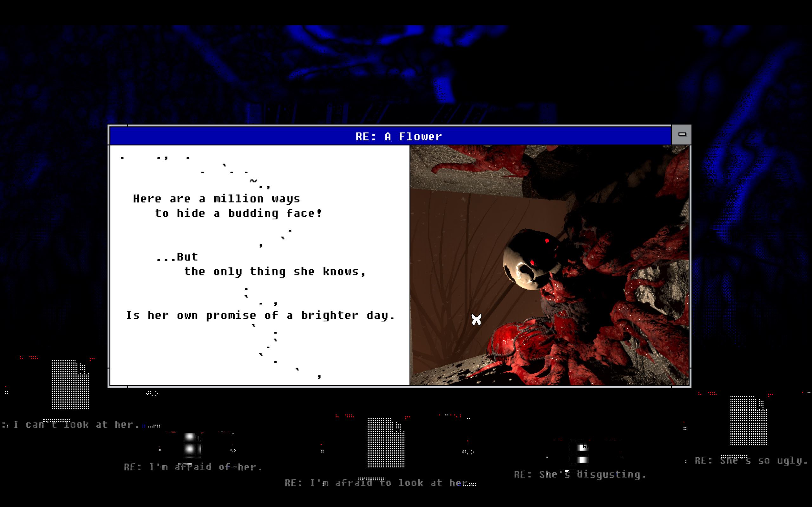Click the white butterfly in the picture

tap(476, 319)
